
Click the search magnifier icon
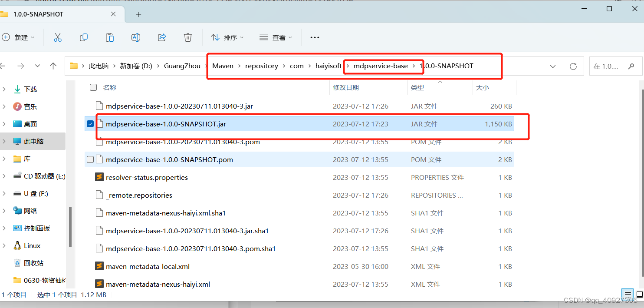pyautogui.click(x=631, y=66)
